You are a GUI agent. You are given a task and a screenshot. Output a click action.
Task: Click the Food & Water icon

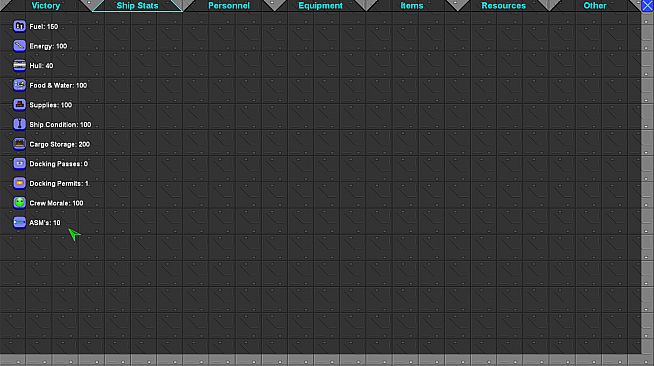[x=19, y=85]
